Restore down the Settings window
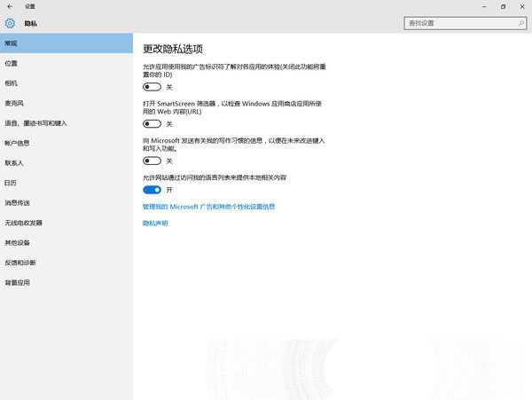The width and height of the screenshot is (532, 400). pyautogui.click(x=503, y=6)
